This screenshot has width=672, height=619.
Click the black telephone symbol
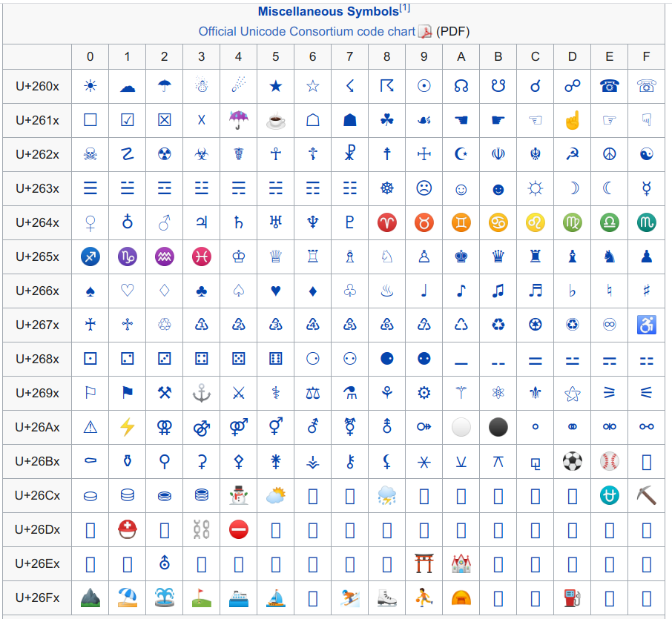[x=609, y=86]
